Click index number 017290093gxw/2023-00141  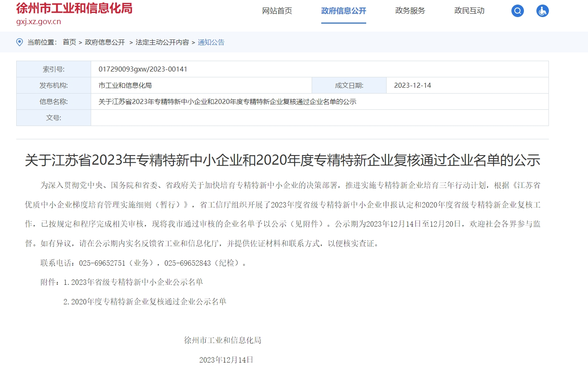[143, 69]
